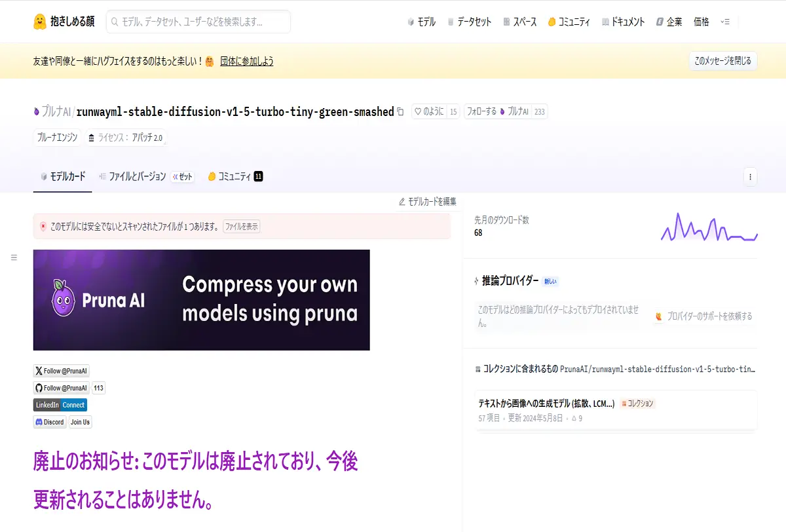Click the LinkedIn Connect badge
Image resolution: width=786 pixels, height=532 pixels.
coord(60,405)
